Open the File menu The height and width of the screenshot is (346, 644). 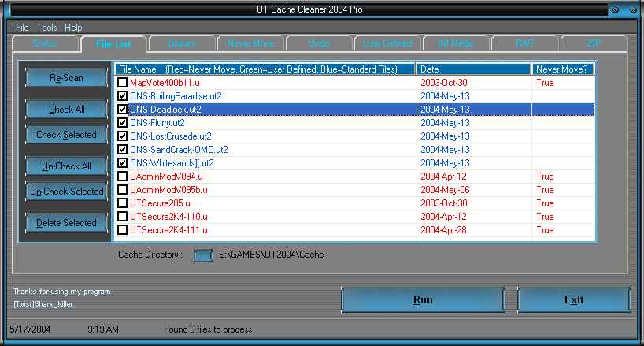[22, 28]
